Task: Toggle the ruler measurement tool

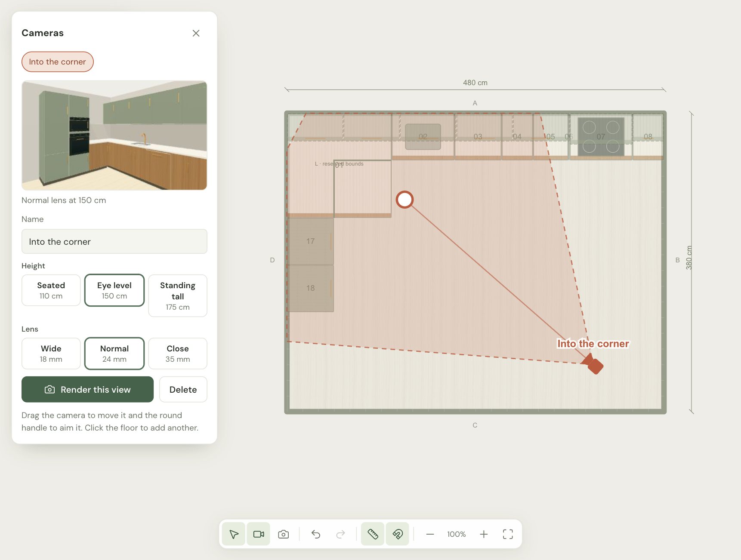Action: [373, 534]
